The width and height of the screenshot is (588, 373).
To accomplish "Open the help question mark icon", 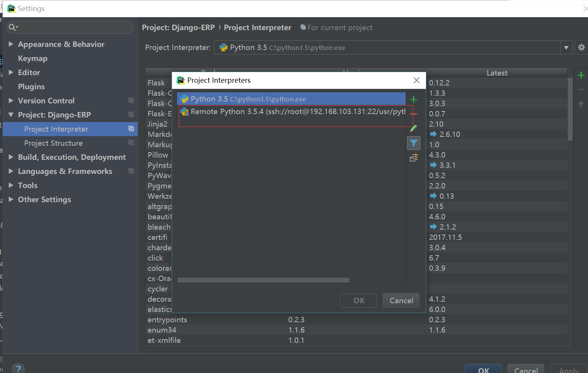I will 18,368.
